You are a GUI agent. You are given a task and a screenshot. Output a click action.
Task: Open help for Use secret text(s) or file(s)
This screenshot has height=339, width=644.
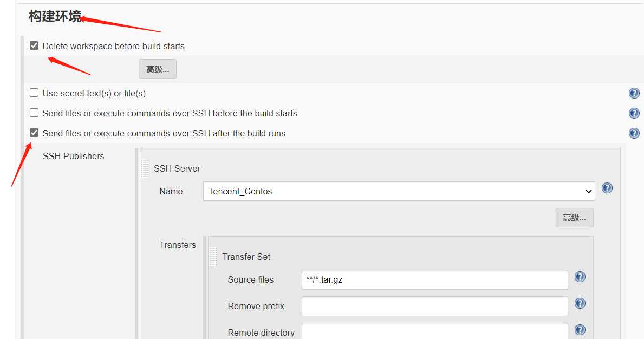point(634,93)
